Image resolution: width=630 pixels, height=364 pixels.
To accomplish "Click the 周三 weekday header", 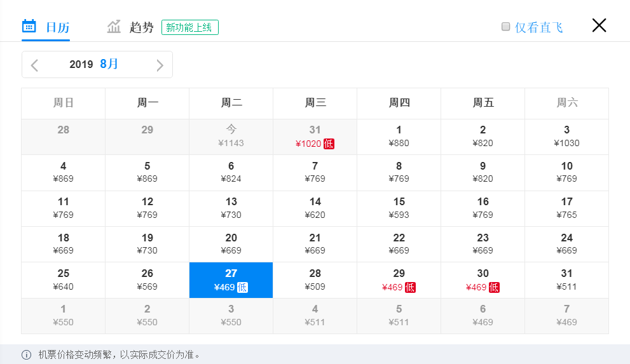I will [315, 103].
